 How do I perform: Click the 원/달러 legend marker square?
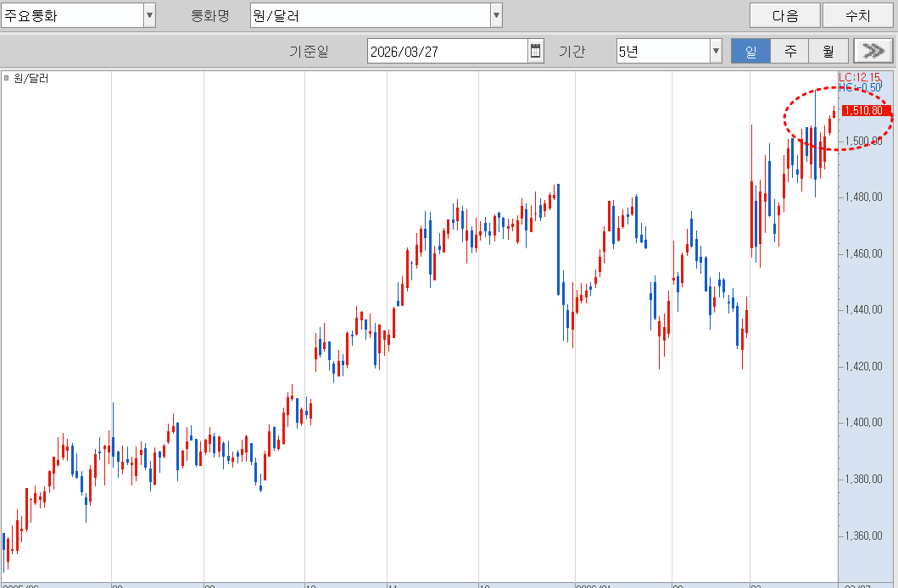pyautogui.click(x=7, y=79)
